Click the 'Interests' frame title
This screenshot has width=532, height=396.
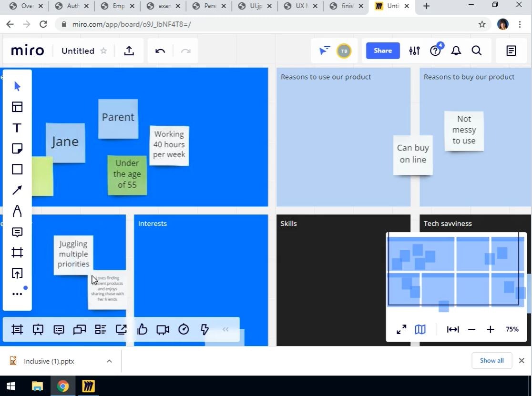click(x=153, y=223)
